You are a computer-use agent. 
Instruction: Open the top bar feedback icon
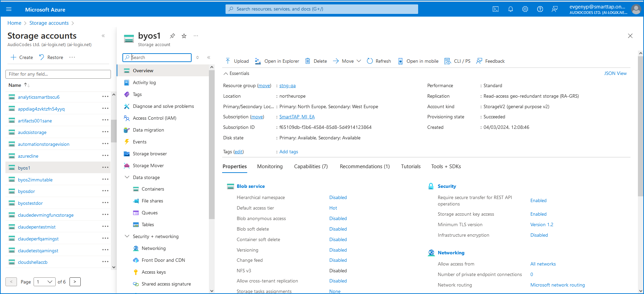point(554,9)
